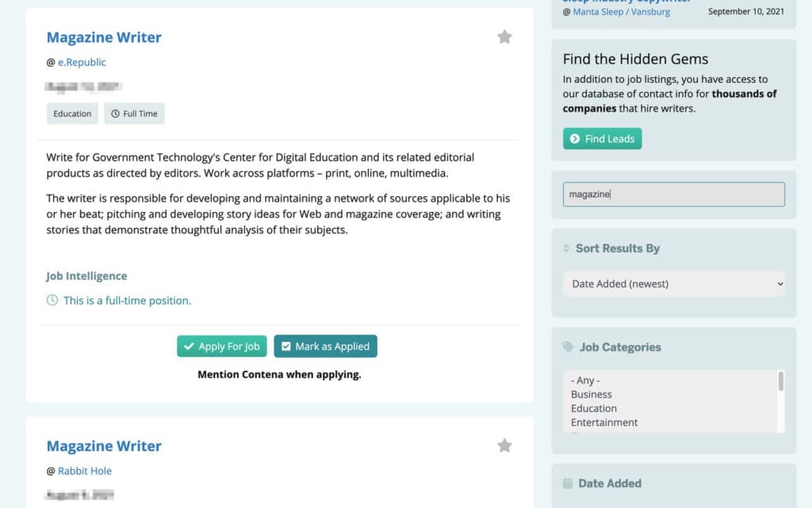Select Education in the Job Categories list
This screenshot has height=508, width=812.
[x=594, y=408]
